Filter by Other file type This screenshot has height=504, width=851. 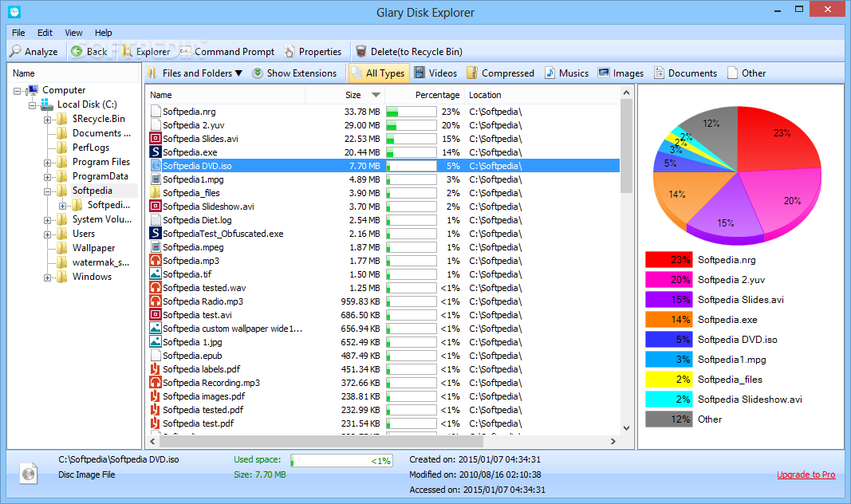pyautogui.click(x=747, y=73)
